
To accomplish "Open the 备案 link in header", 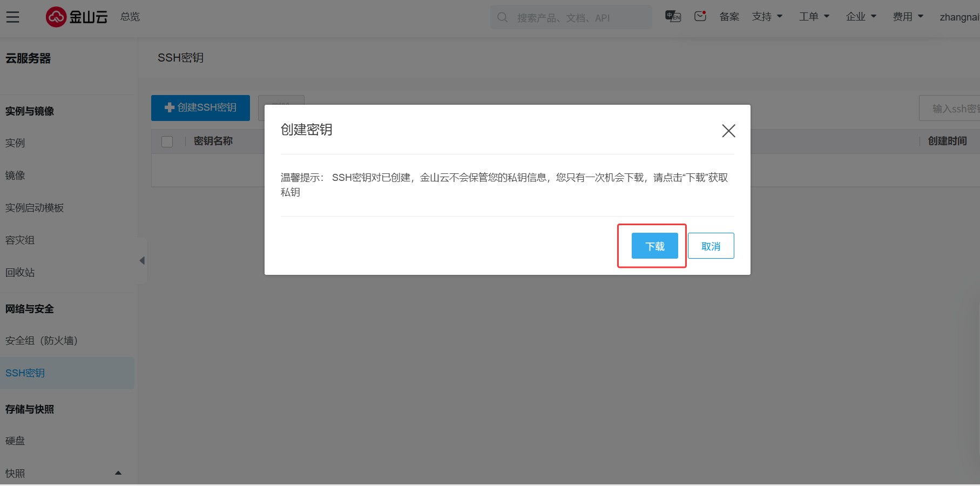I will click(x=729, y=17).
